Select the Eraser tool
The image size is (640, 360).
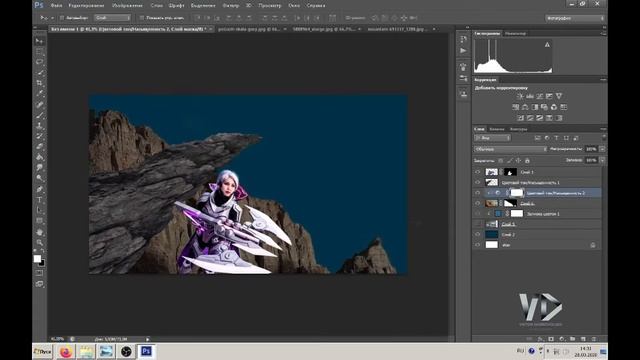tap(39, 147)
